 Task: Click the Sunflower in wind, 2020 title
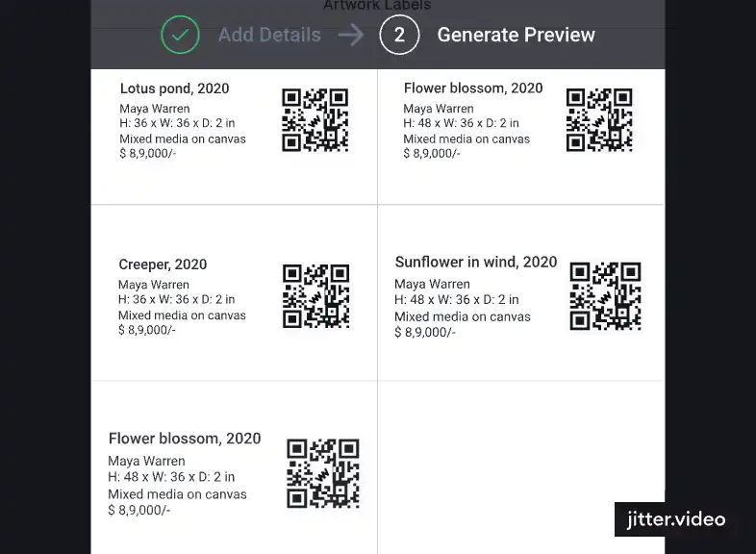(x=476, y=262)
